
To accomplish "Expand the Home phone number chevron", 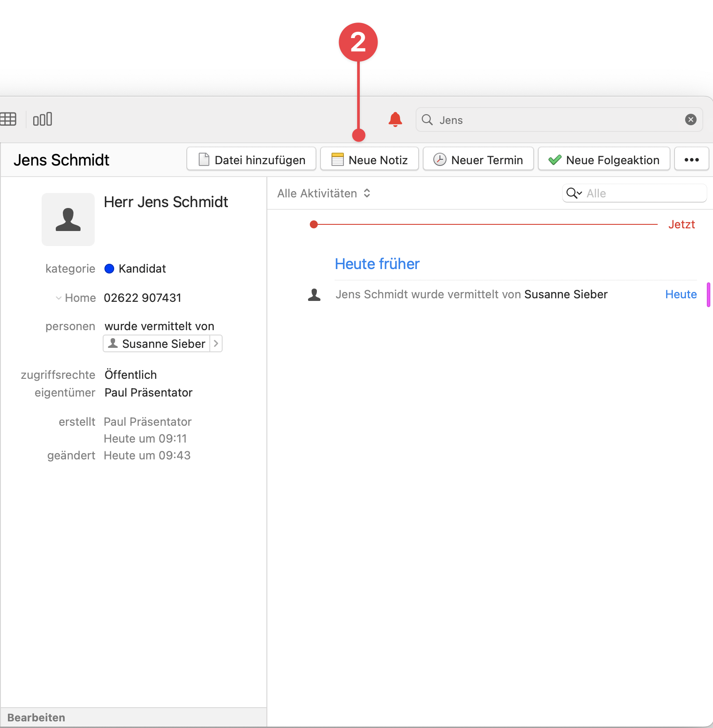I will [58, 297].
